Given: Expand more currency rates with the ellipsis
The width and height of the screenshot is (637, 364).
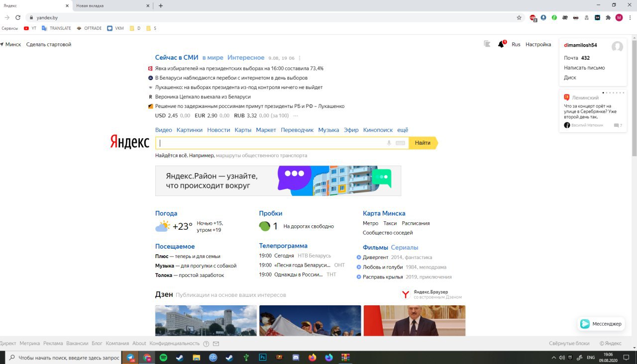Looking at the screenshot, I should click(x=296, y=116).
